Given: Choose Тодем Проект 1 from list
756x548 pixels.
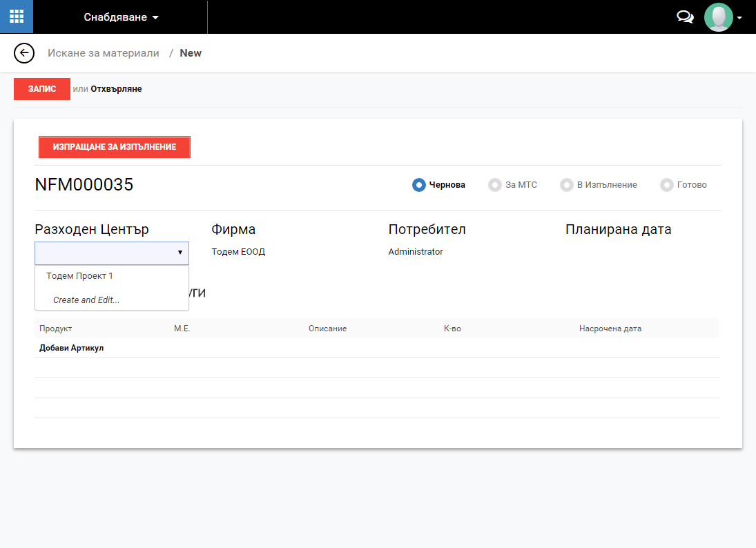Looking at the screenshot, I should 79,276.
